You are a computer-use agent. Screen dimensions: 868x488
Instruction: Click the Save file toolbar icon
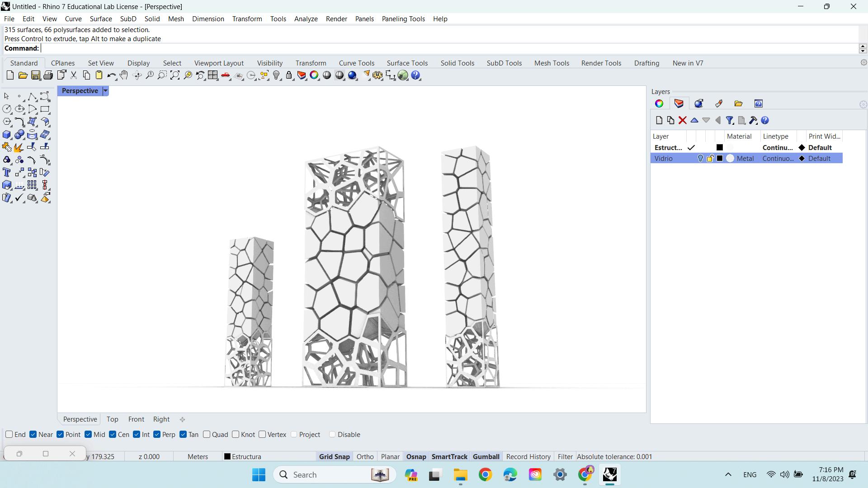point(35,75)
